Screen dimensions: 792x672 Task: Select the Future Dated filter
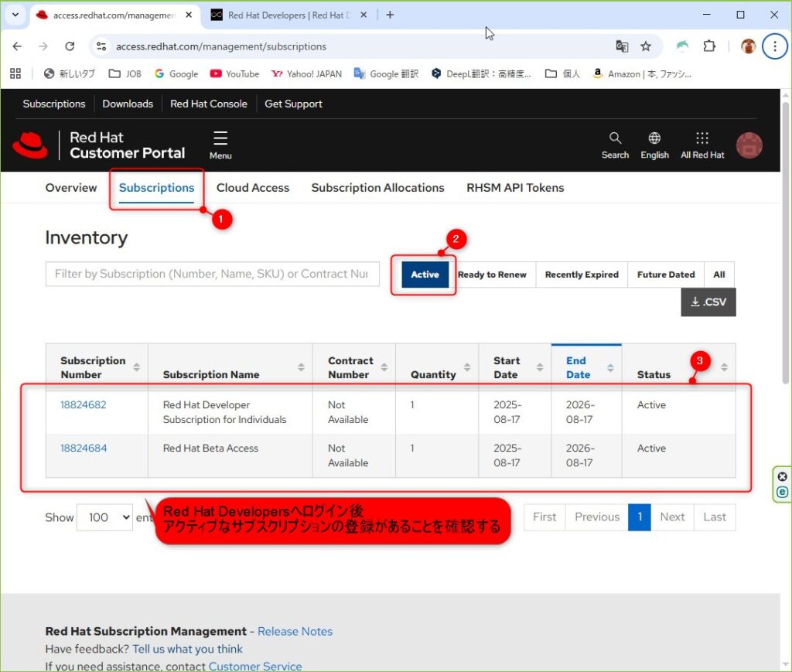pos(666,275)
